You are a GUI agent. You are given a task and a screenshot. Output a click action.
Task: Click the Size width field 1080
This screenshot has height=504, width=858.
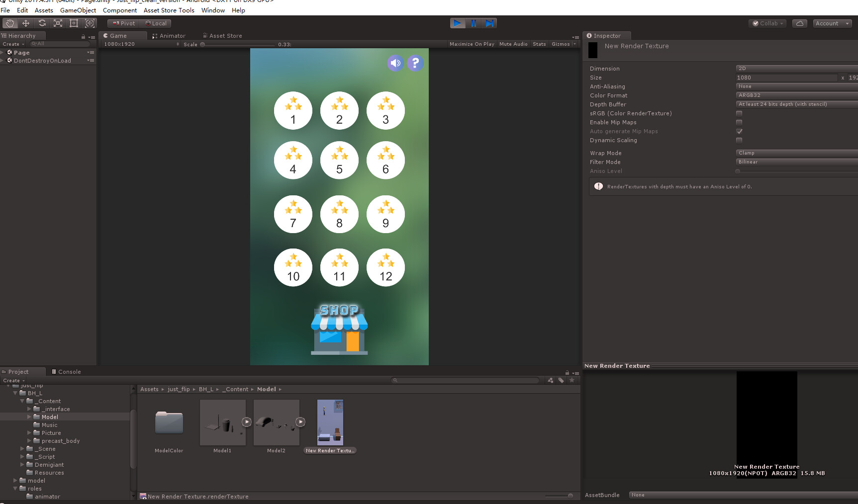click(787, 78)
